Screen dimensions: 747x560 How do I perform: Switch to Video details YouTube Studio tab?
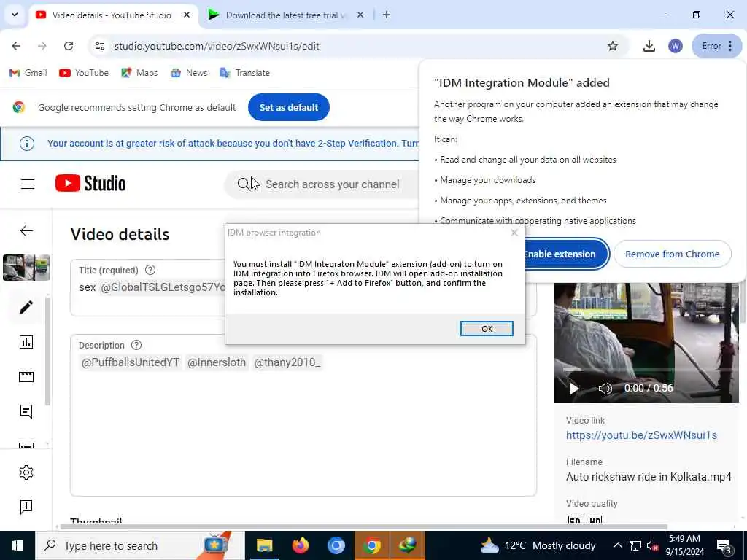pos(112,15)
